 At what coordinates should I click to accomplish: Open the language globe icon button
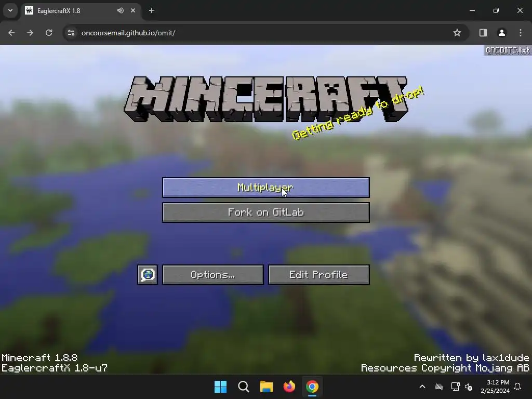point(148,275)
